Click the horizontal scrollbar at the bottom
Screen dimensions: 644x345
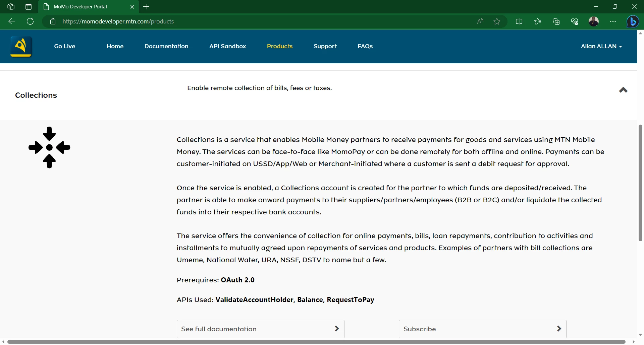tap(316, 342)
